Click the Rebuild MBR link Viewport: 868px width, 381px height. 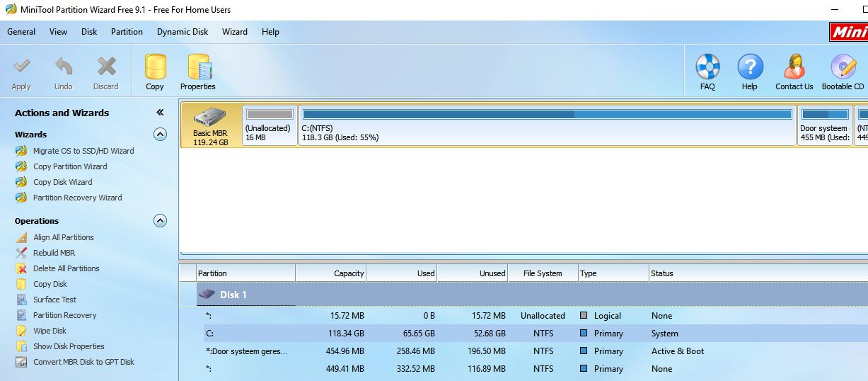54,253
